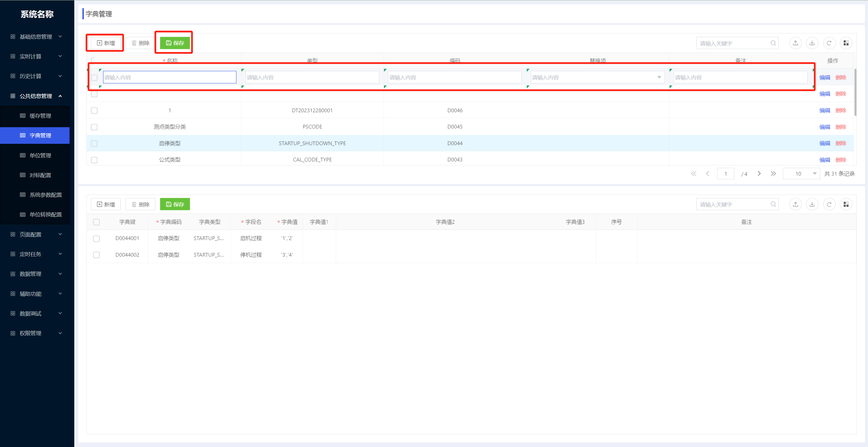The width and height of the screenshot is (868, 447).
Task: Select the D0044001 row checkbox
Action: pyautogui.click(x=96, y=238)
